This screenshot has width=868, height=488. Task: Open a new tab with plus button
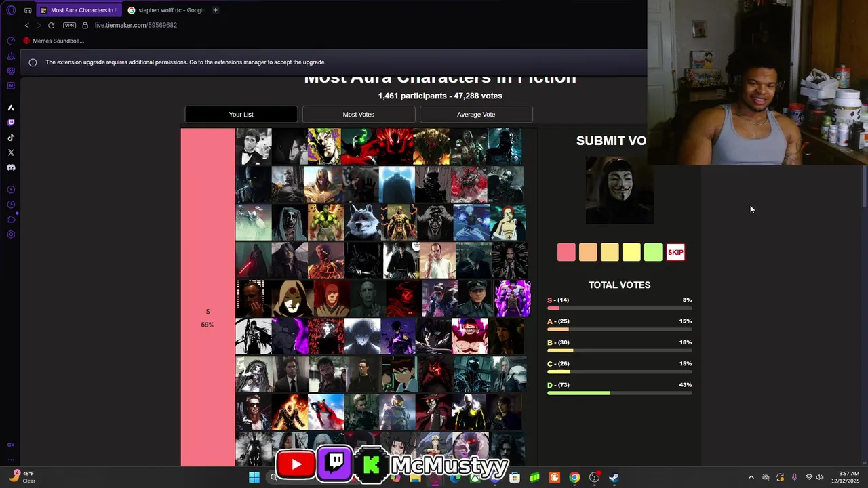(x=215, y=10)
